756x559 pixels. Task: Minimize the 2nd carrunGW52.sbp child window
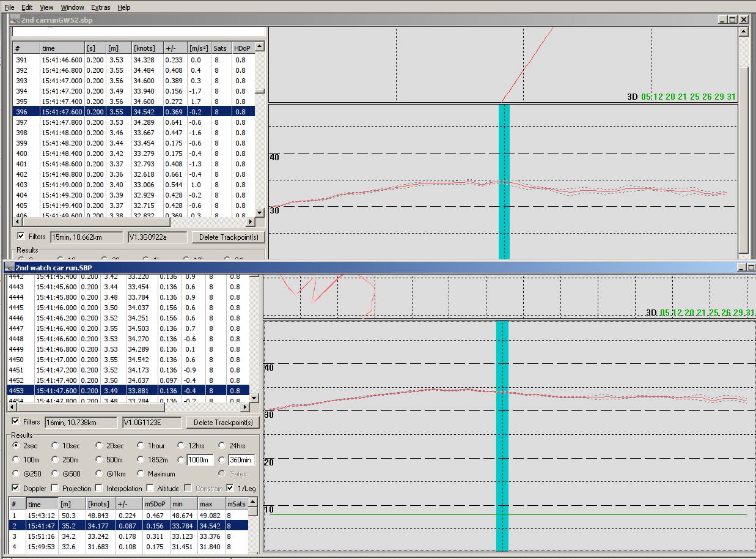pos(722,20)
